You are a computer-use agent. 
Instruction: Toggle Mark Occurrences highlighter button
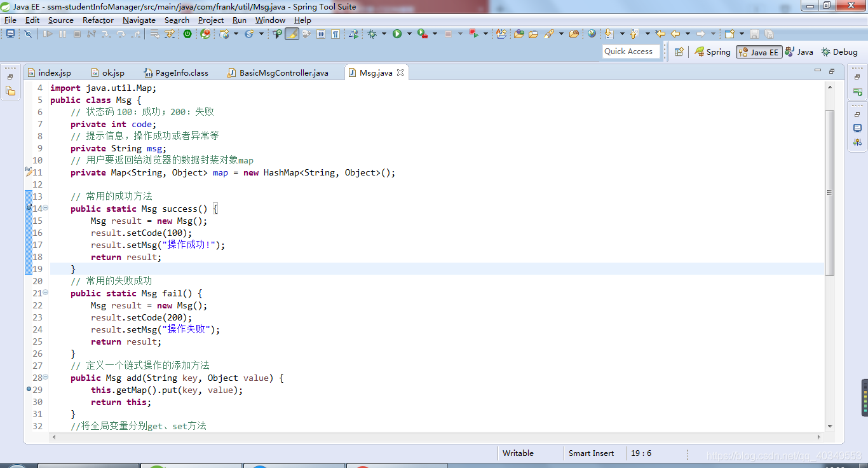click(292, 34)
